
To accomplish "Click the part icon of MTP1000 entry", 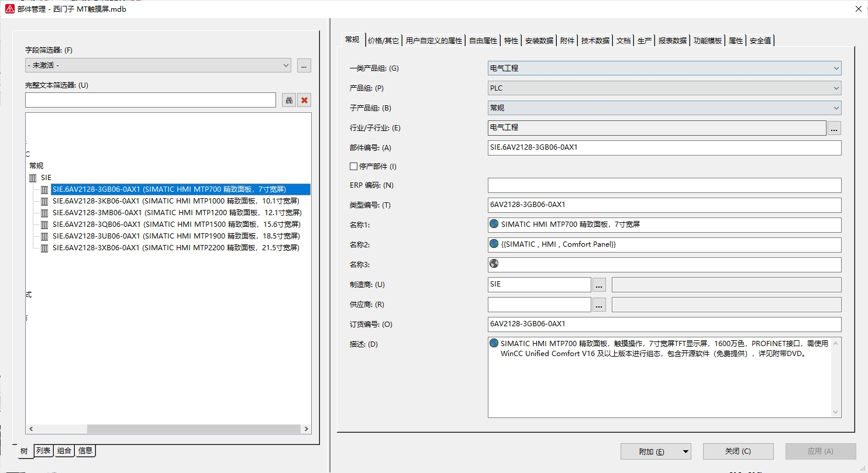I will pyautogui.click(x=45, y=201).
